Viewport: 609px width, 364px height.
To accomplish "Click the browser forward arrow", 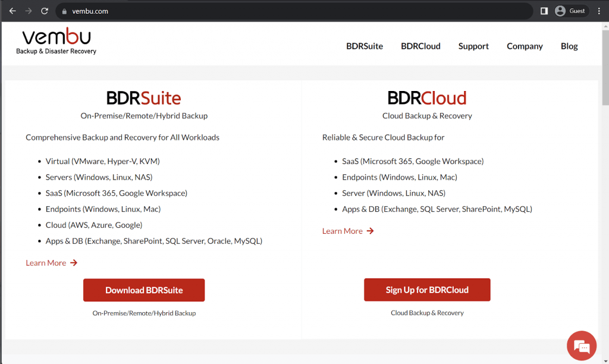I will coord(28,11).
